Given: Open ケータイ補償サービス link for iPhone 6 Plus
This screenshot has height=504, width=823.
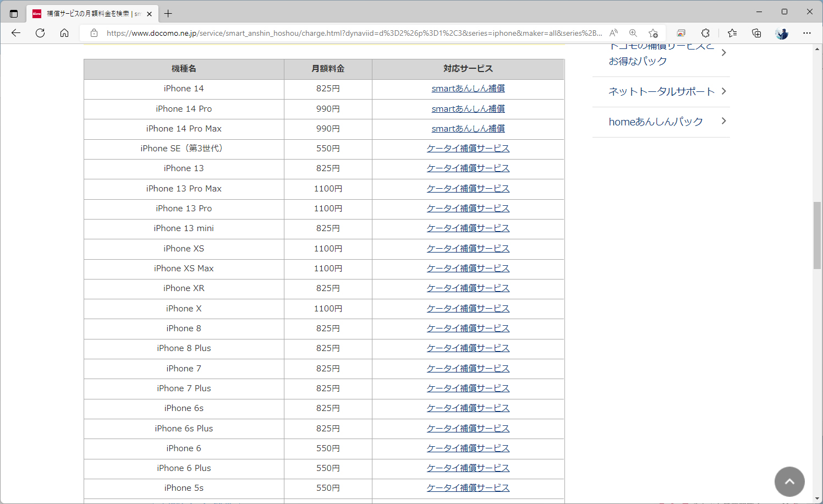Looking at the screenshot, I should coord(468,468).
